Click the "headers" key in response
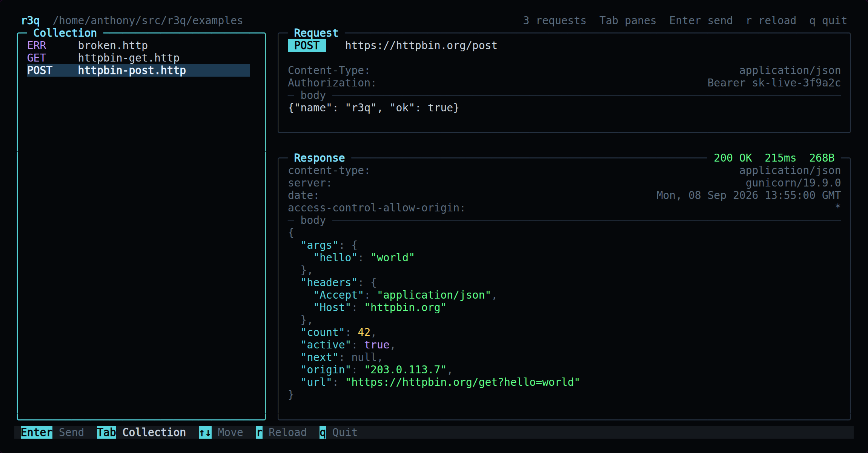The height and width of the screenshot is (453, 868). (x=329, y=282)
